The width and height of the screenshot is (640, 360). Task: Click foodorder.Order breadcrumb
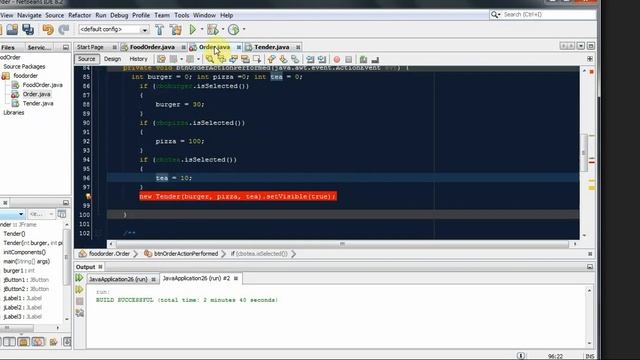click(x=109, y=254)
